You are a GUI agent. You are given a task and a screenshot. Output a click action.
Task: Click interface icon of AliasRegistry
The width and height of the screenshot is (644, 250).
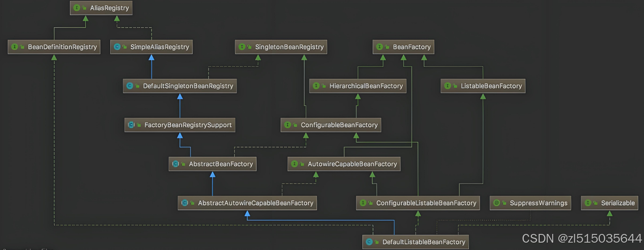[77, 8]
